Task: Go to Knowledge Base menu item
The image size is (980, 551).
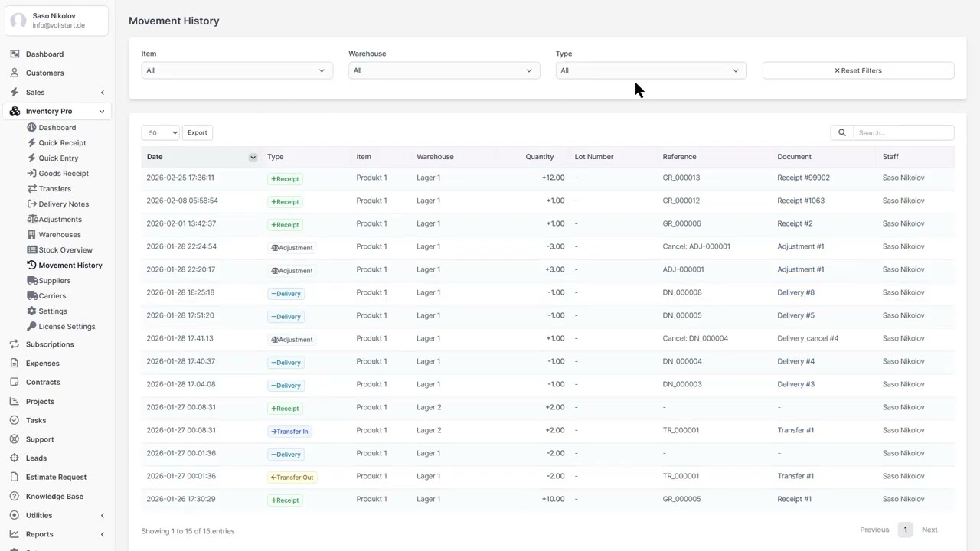Action: pyautogui.click(x=54, y=496)
